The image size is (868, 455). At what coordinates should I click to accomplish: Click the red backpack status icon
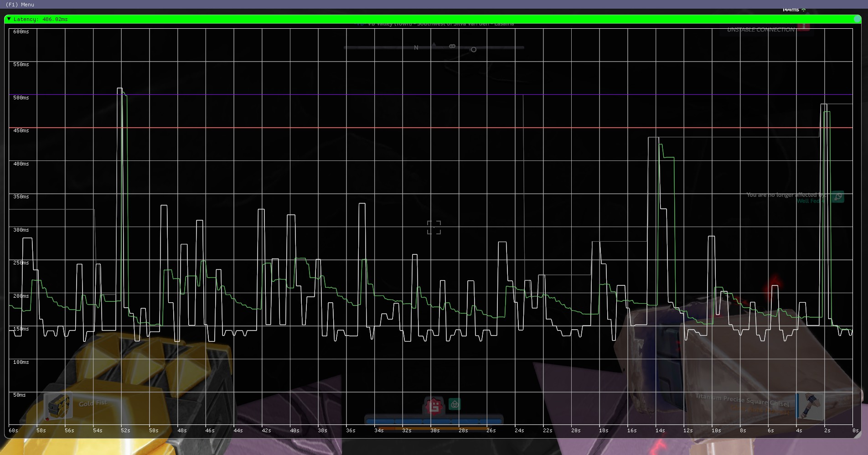[x=434, y=405]
